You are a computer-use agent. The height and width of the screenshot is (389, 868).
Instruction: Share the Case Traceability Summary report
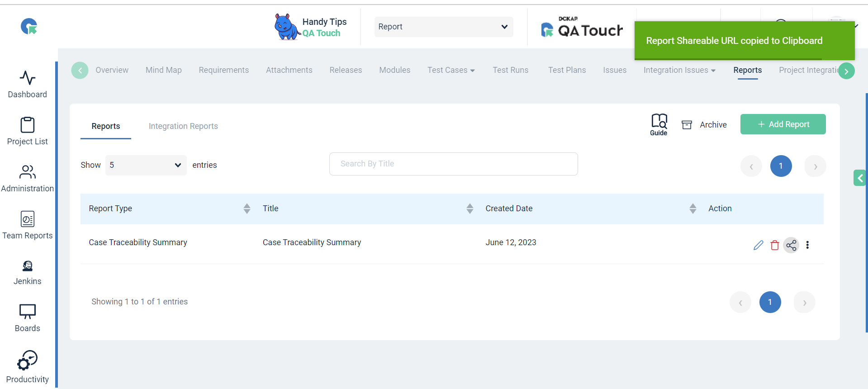coord(791,245)
